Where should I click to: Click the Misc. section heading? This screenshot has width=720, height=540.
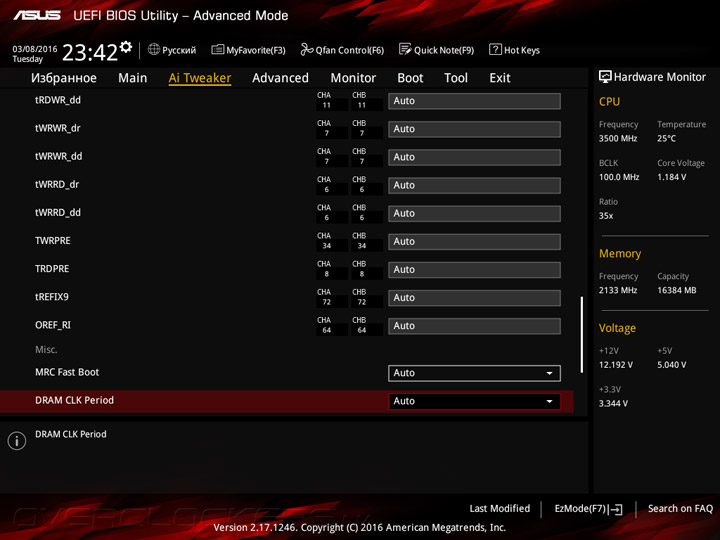point(46,350)
